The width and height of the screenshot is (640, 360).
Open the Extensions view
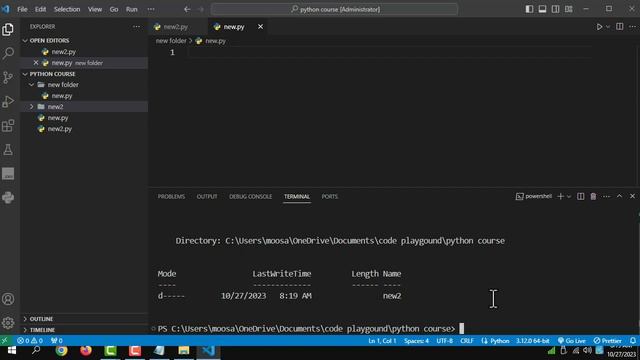click(8, 125)
